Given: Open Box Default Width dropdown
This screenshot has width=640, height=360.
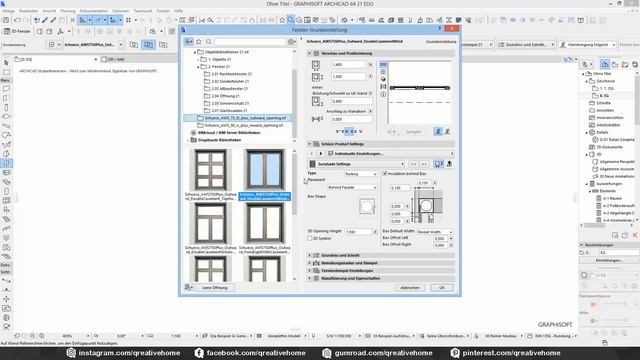Looking at the screenshot, I should (x=434, y=231).
